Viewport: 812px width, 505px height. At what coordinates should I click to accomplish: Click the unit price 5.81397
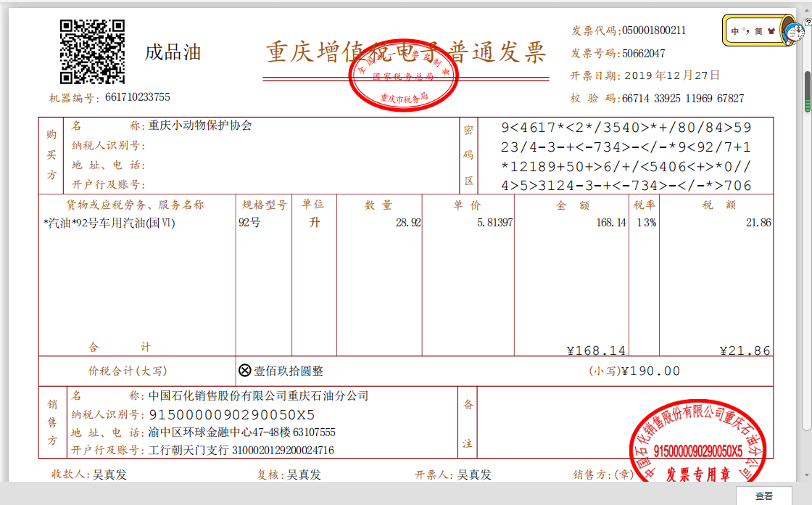(494, 223)
